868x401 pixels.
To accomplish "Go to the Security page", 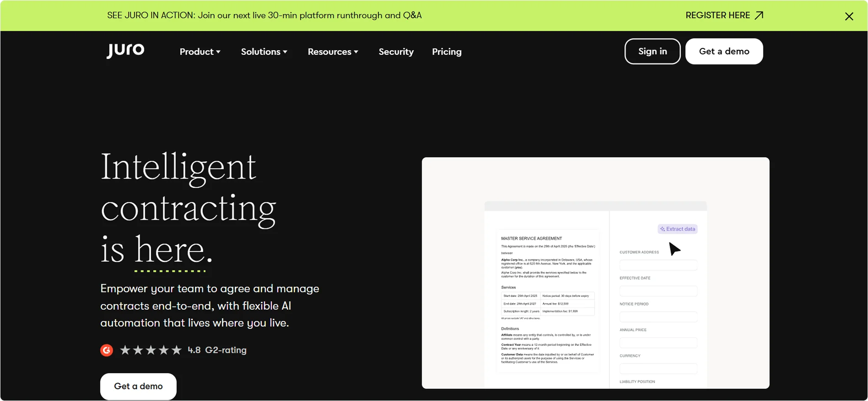I will [x=396, y=52].
